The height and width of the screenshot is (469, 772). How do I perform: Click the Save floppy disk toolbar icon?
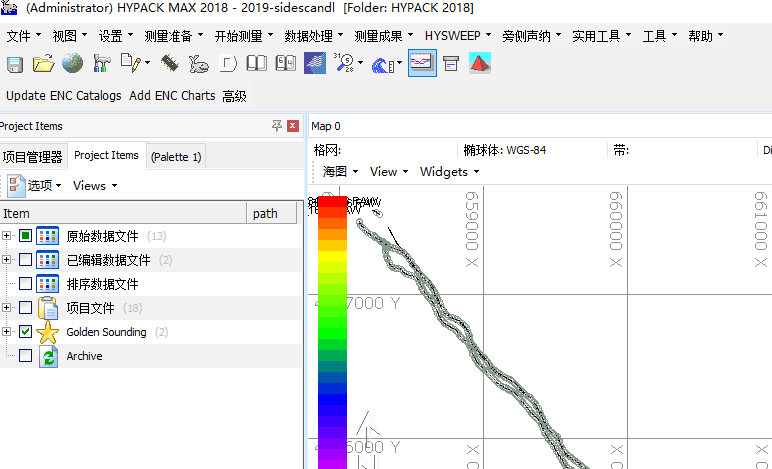point(15,64)
